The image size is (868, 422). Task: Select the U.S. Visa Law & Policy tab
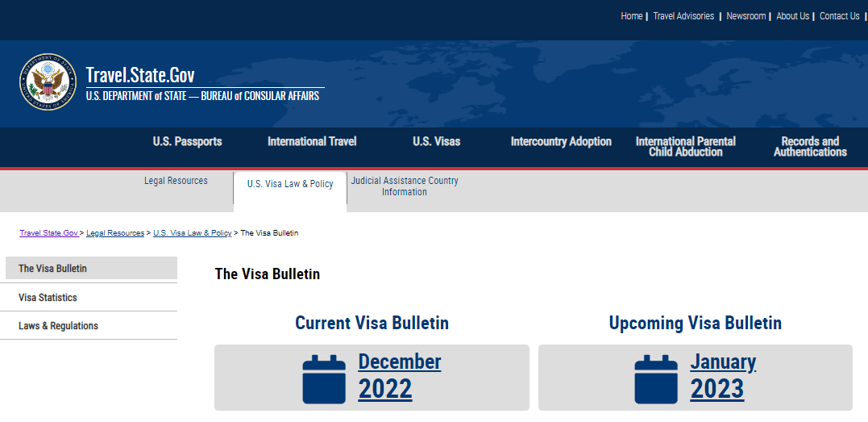290,184
